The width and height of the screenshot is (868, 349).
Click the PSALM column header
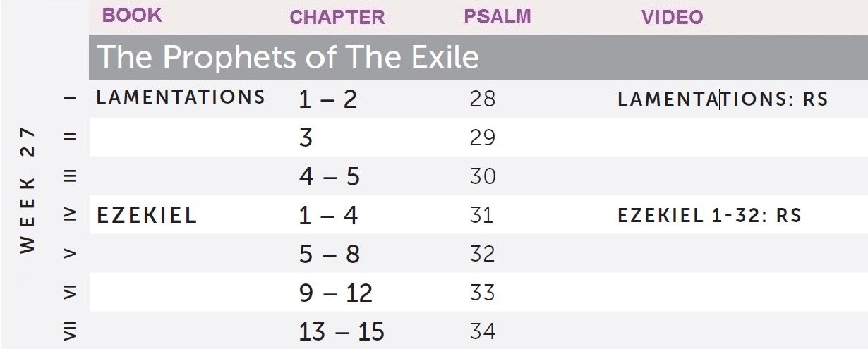point(497,17)
